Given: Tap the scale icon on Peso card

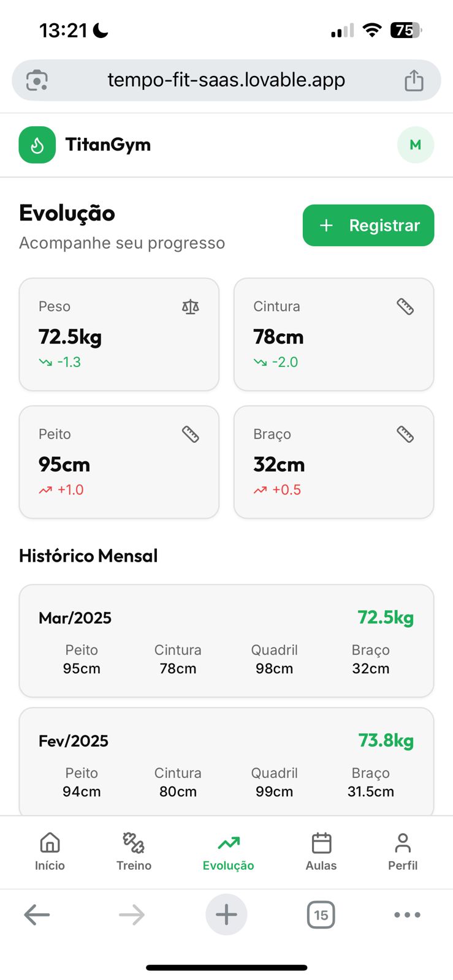Looking at the screenshot, I should point(191,307).
